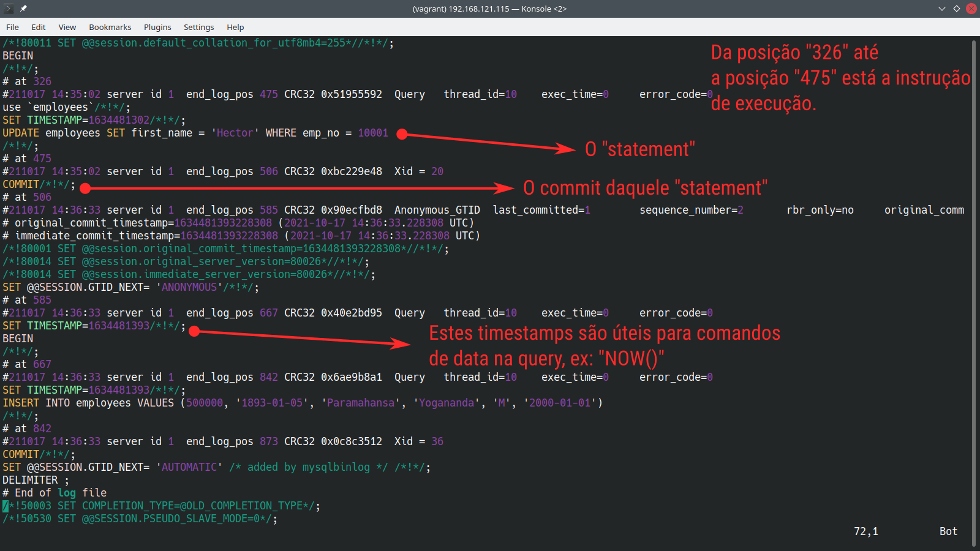Click the minimize chevron icon
Image resolution: width=980 pixels, height=551 pixels.
(x=941, y=9)
